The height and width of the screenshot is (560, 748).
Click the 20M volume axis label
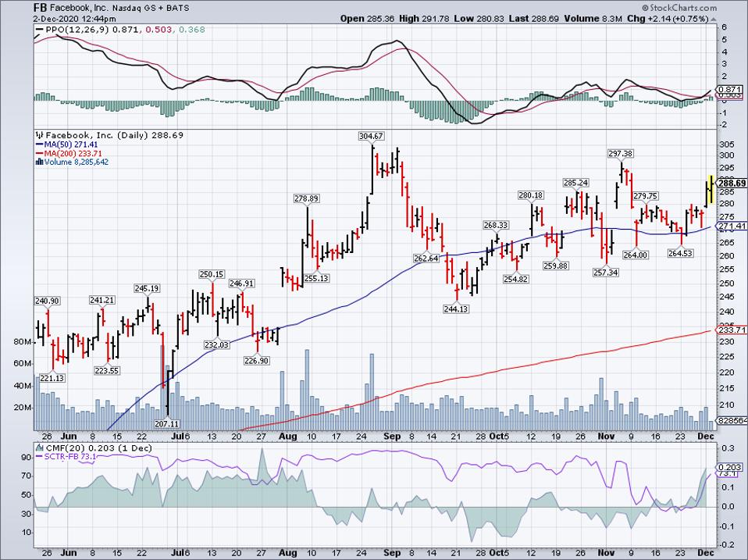tap(23, 408)
